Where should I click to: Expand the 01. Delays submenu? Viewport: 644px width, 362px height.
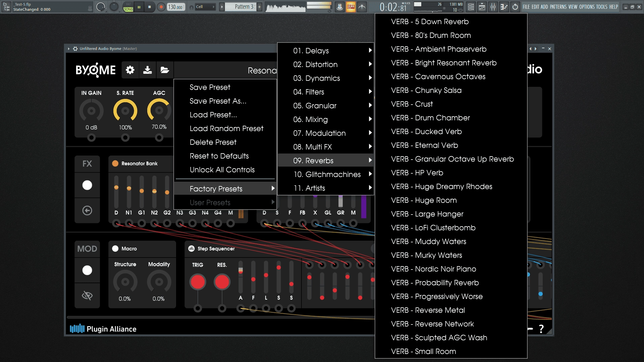click(x=326, y=51)
